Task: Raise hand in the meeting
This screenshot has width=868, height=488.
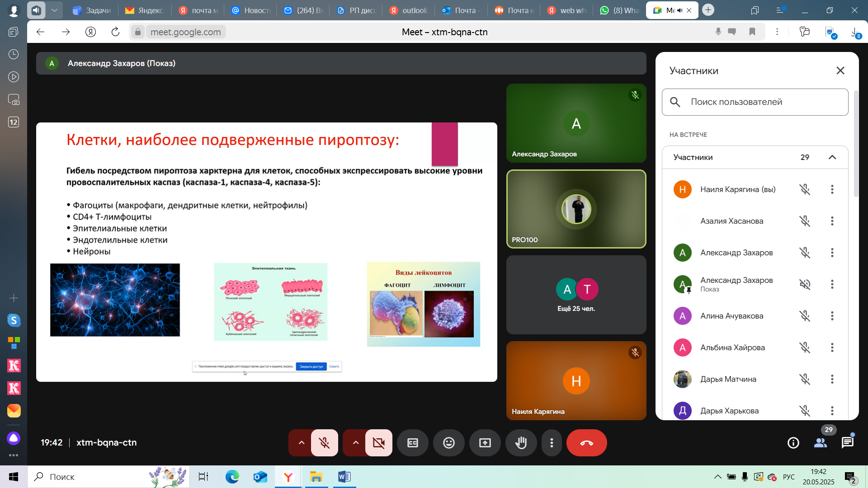Action: 521,443
